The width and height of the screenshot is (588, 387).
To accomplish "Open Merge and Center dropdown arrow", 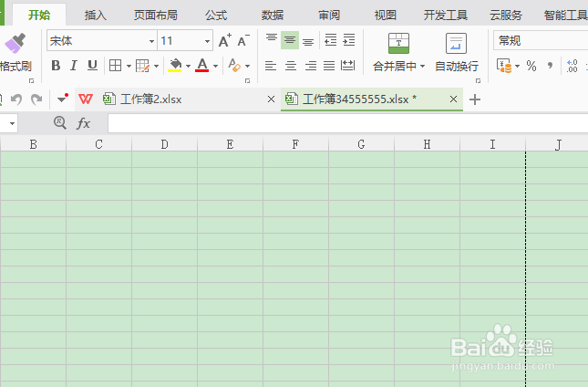I will (422, 67).
